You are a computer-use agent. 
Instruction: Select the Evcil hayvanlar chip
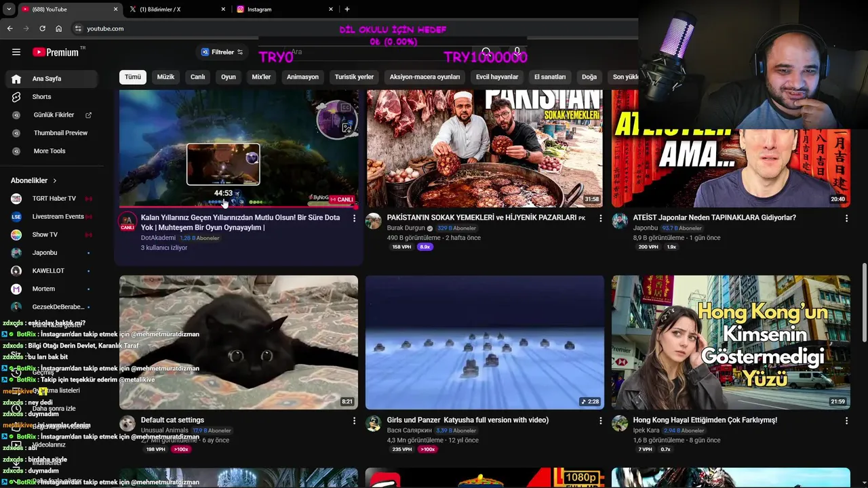[x=497, y=77]
